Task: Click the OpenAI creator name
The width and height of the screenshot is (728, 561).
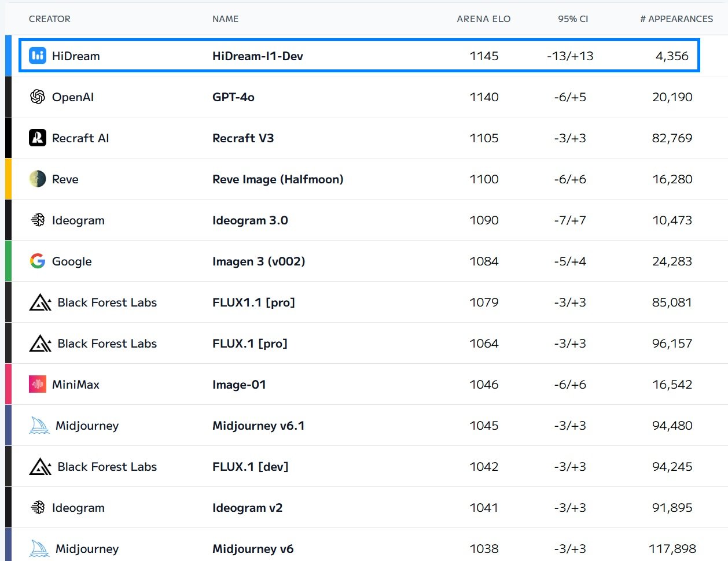Action: click(x=73, y=97)
